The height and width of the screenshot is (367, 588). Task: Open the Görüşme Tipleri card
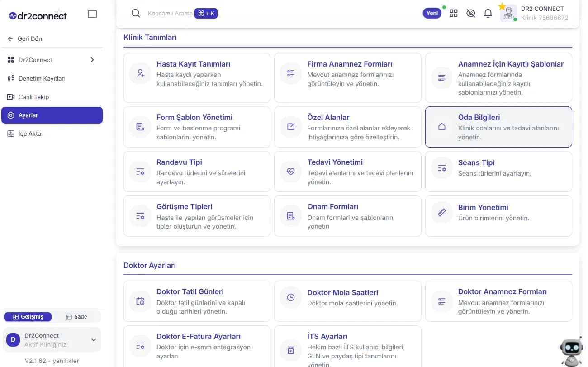tap(197, 216)
